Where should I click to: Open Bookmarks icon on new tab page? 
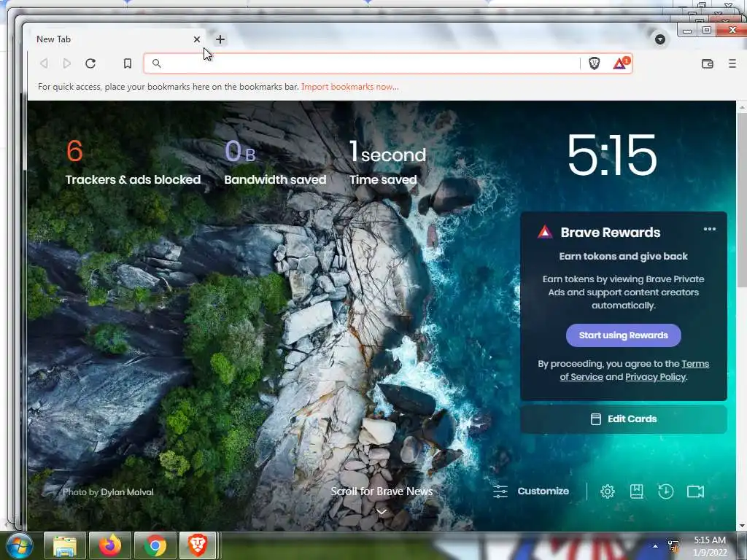pos(636,491)
